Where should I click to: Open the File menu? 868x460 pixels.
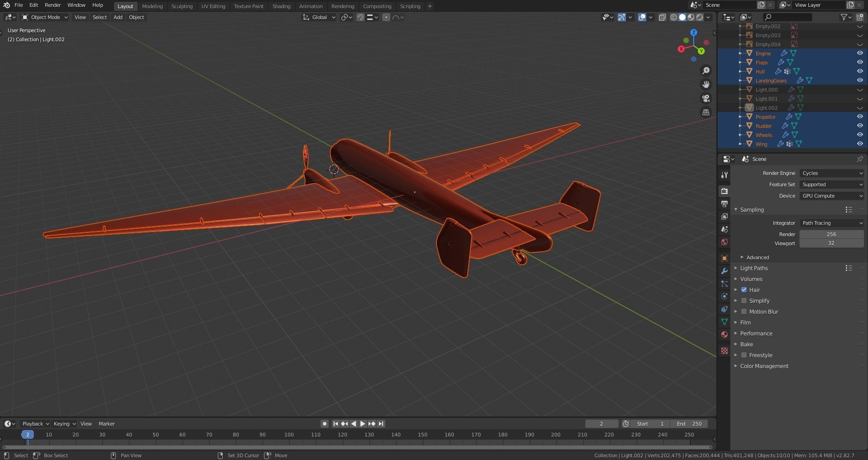tap(19, 5)
